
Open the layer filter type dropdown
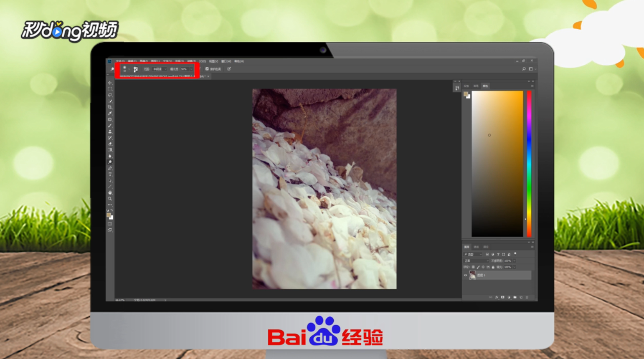[x=473, y=254]
